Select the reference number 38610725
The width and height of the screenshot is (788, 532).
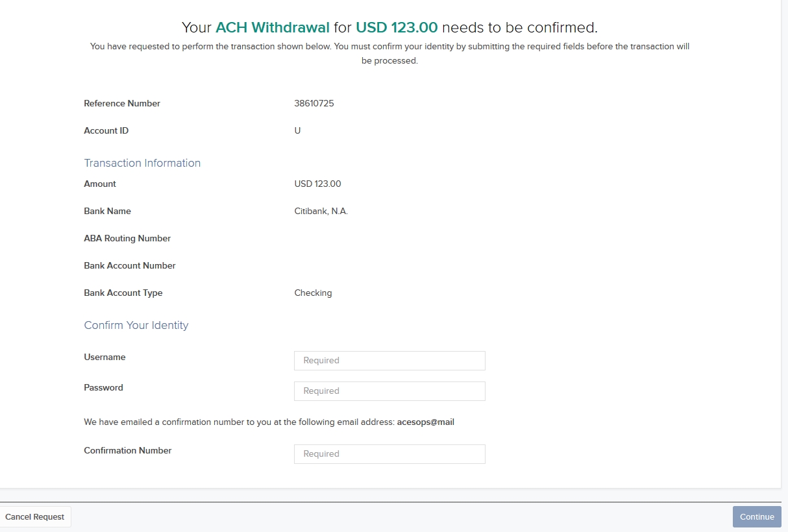314,104
